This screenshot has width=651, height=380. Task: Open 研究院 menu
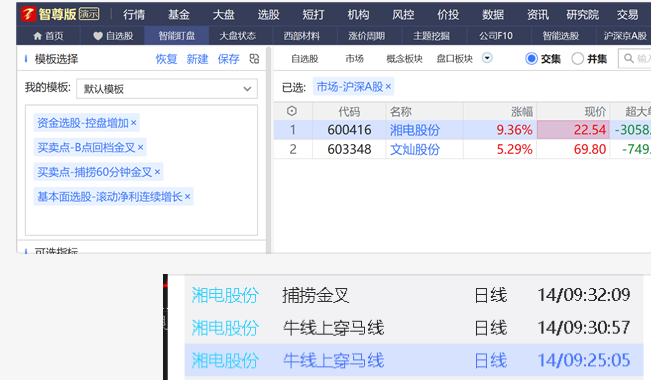pos(582,15)
